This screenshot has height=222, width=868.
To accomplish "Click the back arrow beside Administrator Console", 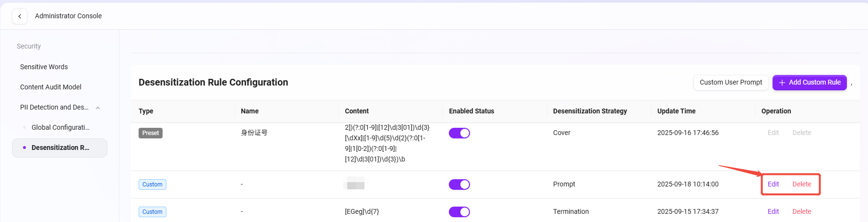I will 20,16.
